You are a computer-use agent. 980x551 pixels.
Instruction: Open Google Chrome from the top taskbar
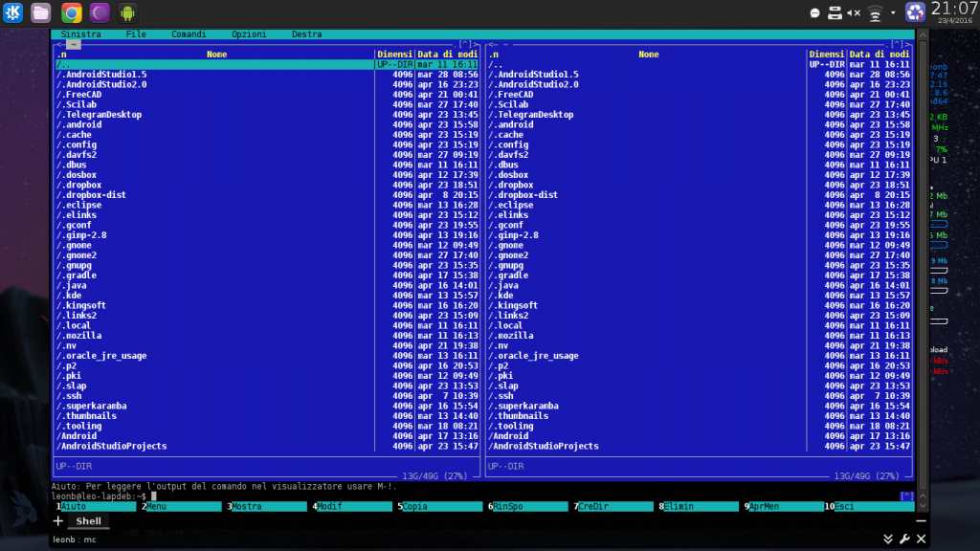click(71, 12)
